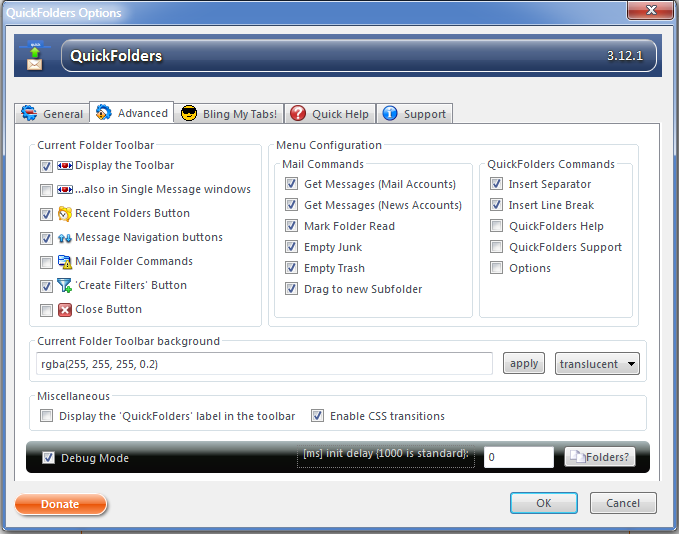Image resolution: width=679 pixels, height=534 pixels.
Task: Click the Create Filters funnel icon
Action: (x=65, y=285)
